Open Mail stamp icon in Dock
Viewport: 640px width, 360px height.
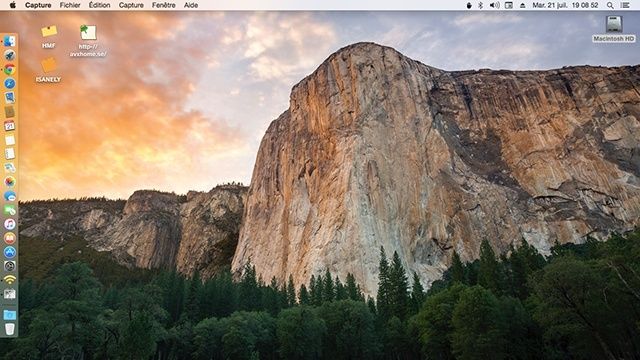pos(9,97)
